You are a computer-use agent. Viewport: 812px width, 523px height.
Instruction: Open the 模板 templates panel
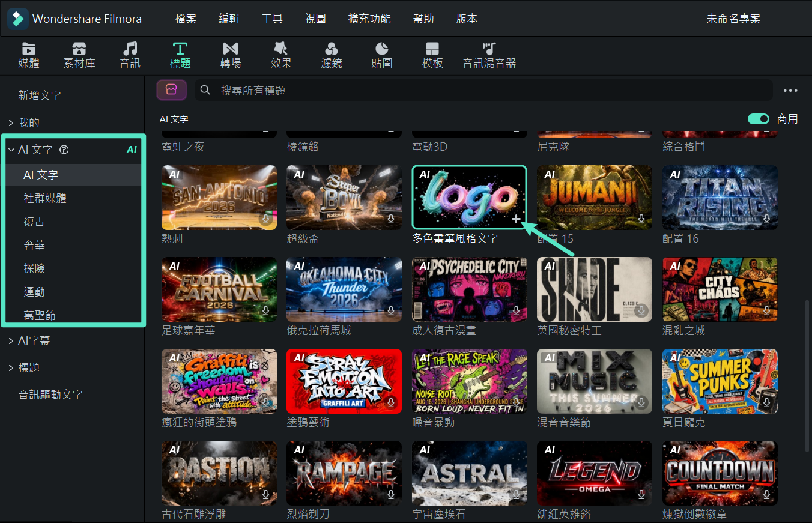tap(432, 55)
